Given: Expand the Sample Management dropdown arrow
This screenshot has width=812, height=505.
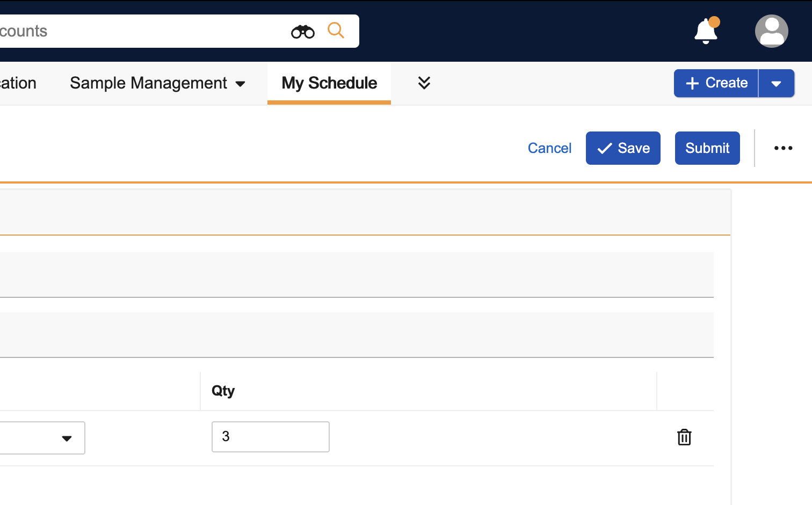Looking at the screenshot, I should tap(241, 84).
